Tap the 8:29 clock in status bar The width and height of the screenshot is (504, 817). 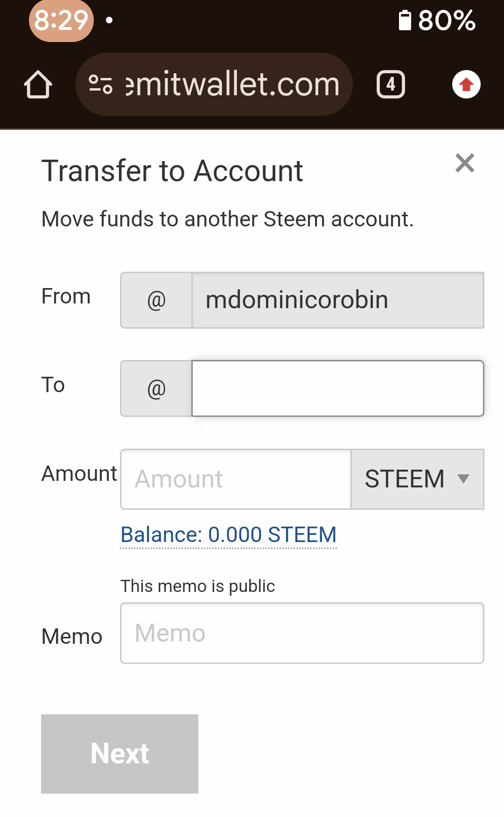point(61,21)
